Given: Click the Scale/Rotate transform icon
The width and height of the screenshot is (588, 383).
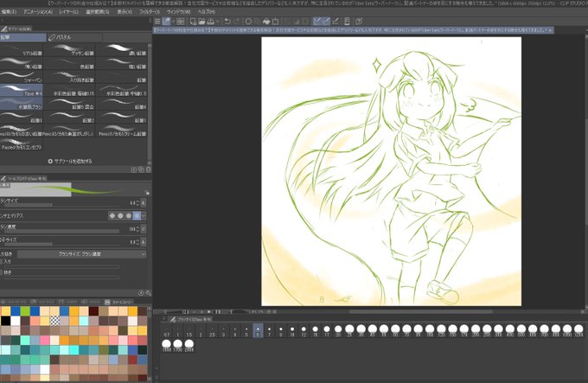Looking at the screenshot, I should click(x=275, y=22).
